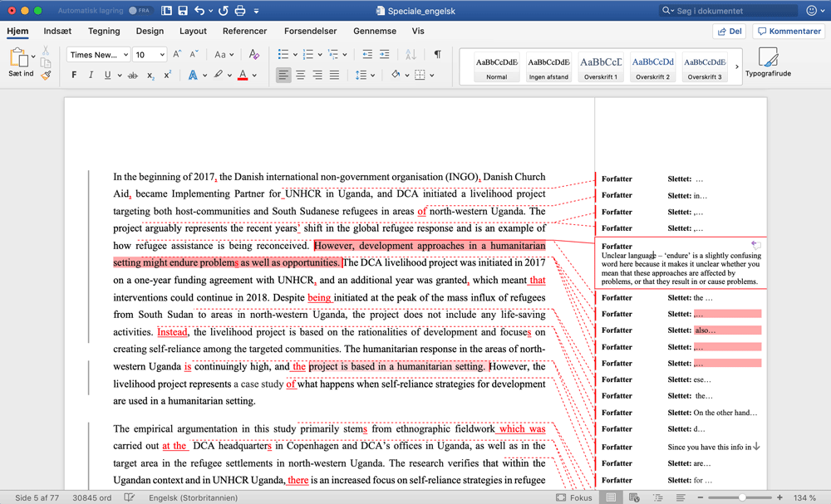The height and width of the screenshot is (504, 831).
Task: Toggle underline formatting
Action: click(x=107, y=76)
